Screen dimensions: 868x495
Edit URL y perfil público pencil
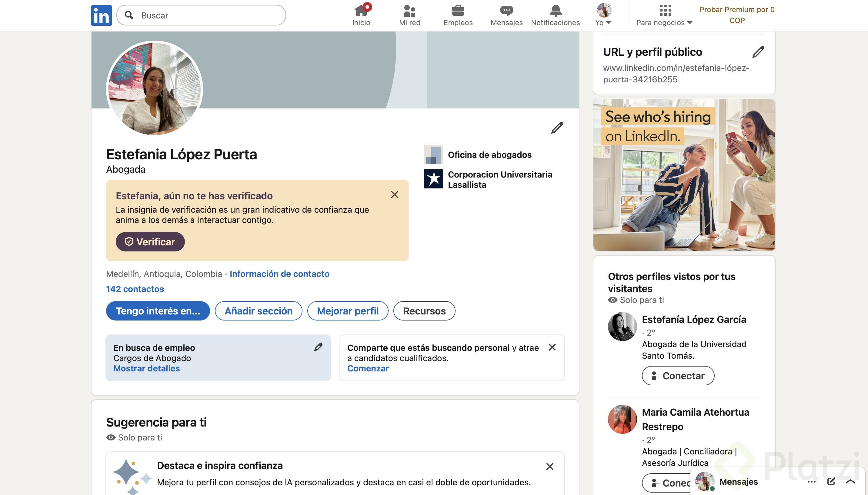(758, 52)
